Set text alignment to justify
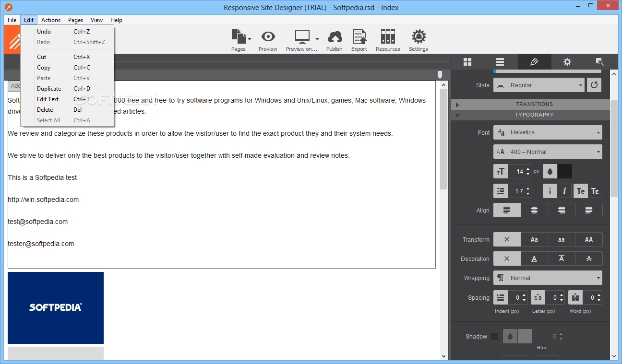622x364 pixels. [589, 210]
